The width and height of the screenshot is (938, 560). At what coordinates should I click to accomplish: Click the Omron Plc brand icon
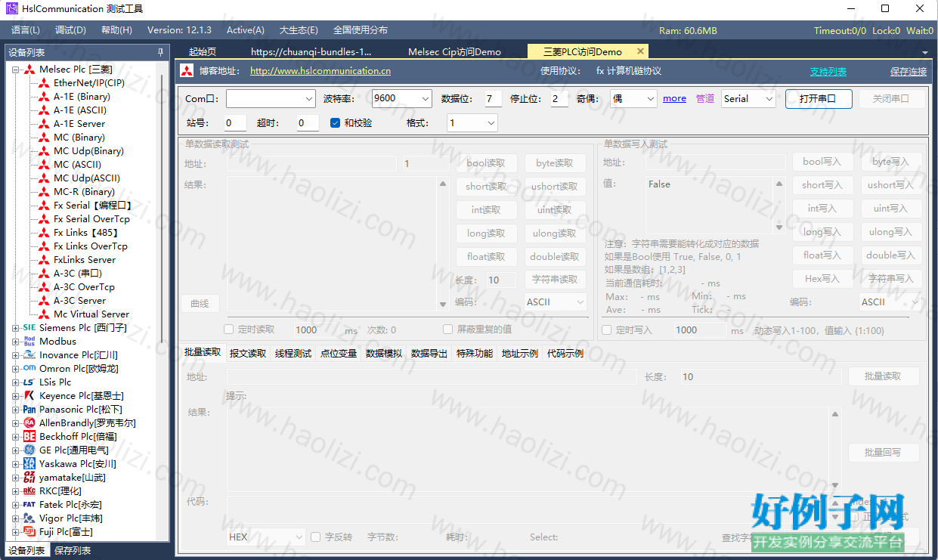pos(29,369)
